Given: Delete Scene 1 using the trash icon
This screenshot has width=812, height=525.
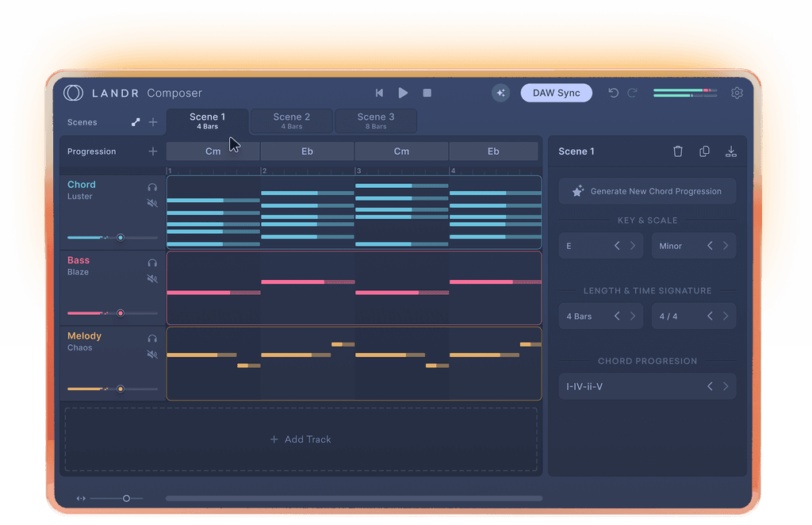Looking at the screenshot, I should coord(678,151).
